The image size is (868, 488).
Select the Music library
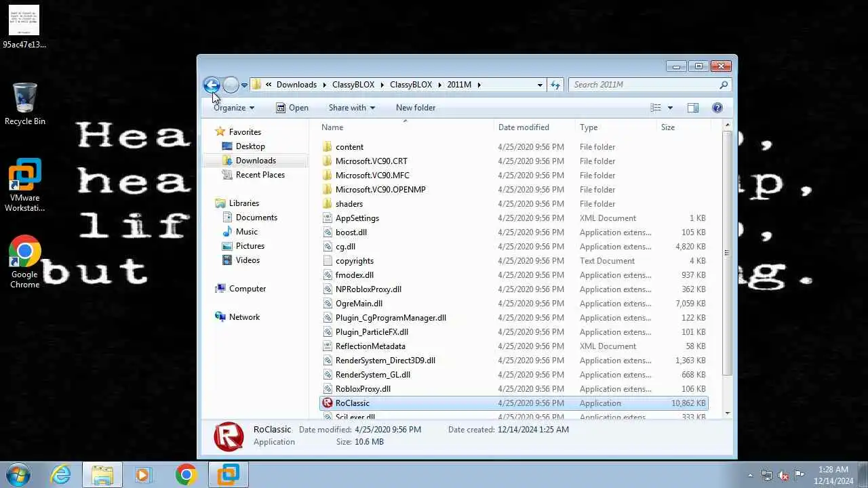tap(247, 232)
